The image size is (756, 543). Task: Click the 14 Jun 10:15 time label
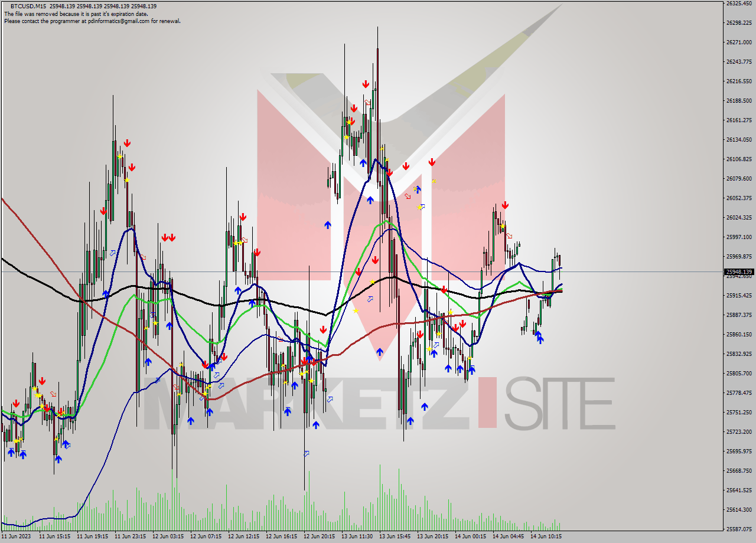click(x=546, y=537)
